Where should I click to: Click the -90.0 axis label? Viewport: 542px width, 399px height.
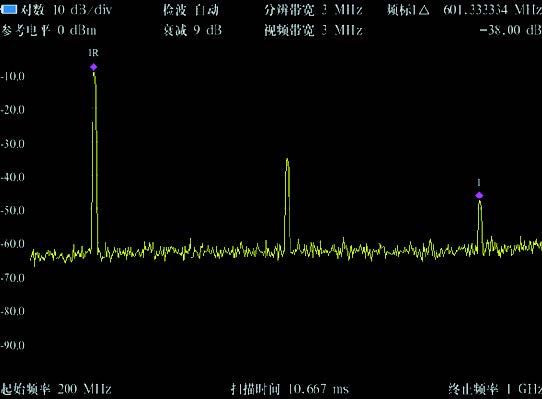pyautogui.click(x=13, y=345)
